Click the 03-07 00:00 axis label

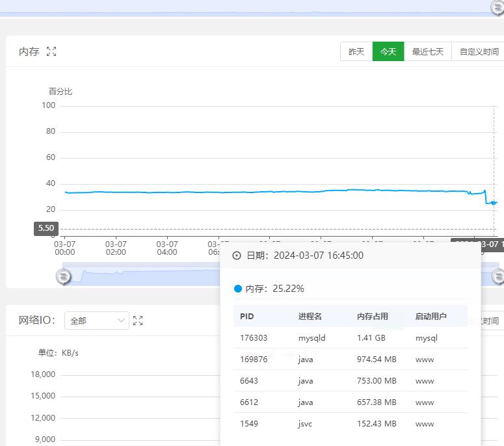tap(64, 248)
